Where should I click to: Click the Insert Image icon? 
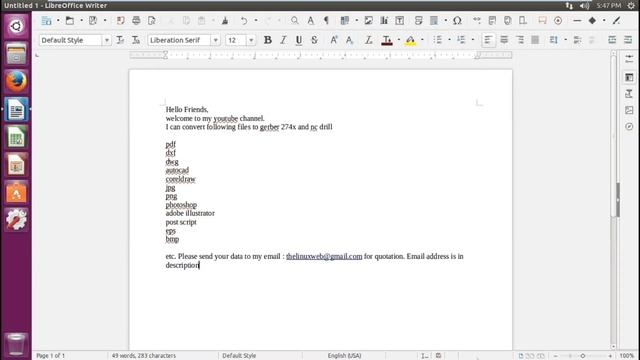point(368,20)
